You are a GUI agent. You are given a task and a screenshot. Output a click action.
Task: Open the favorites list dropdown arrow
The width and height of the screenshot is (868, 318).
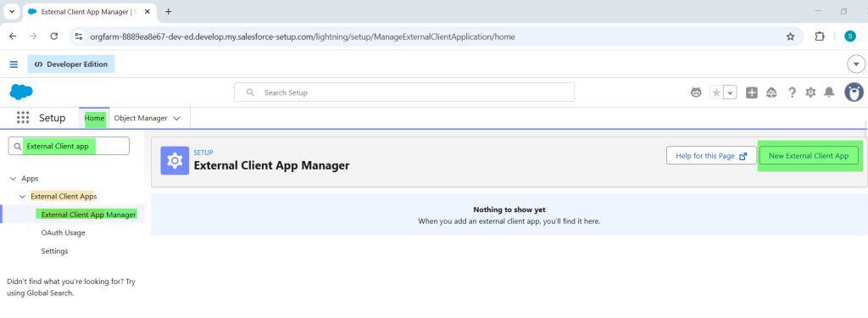730,92
